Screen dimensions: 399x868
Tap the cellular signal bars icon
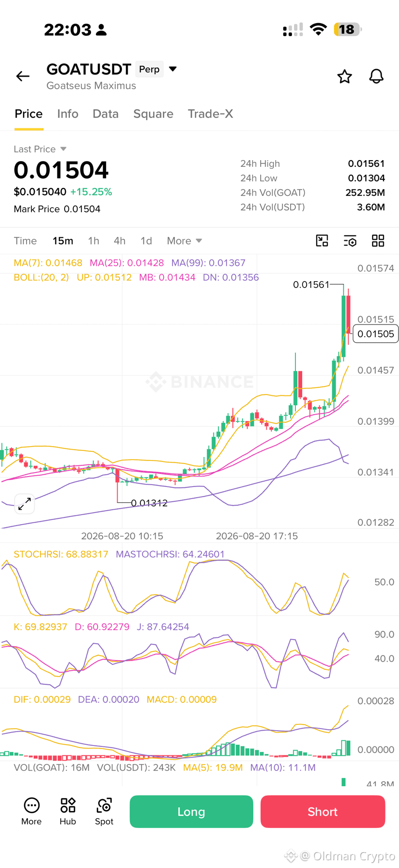[x=293, y=29]
